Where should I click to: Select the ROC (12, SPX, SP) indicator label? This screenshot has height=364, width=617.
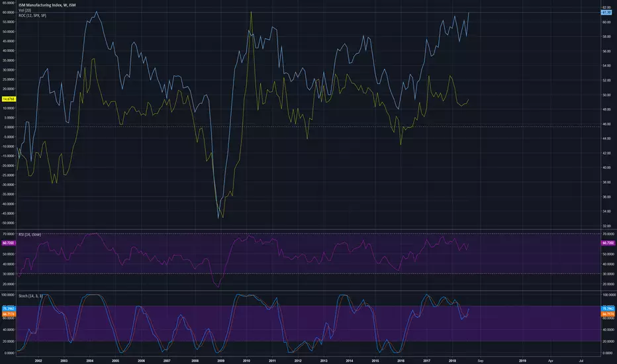tap(32, 15)
